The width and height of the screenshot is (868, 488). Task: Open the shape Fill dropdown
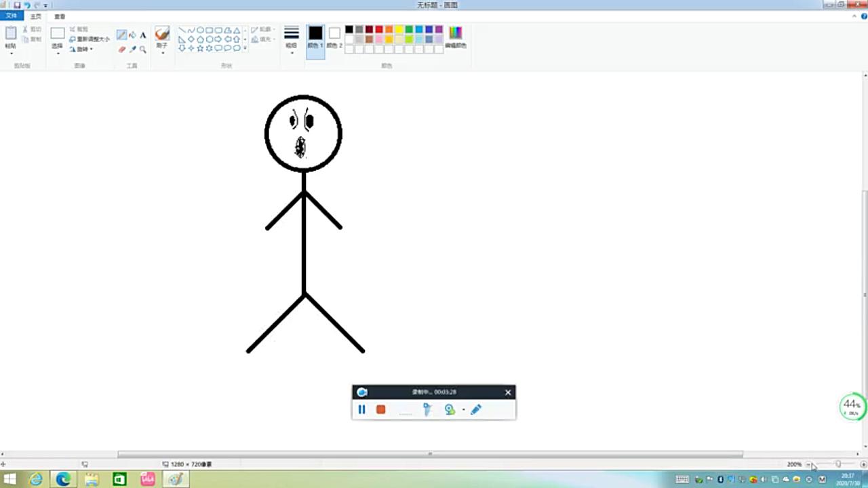[263, 39]
